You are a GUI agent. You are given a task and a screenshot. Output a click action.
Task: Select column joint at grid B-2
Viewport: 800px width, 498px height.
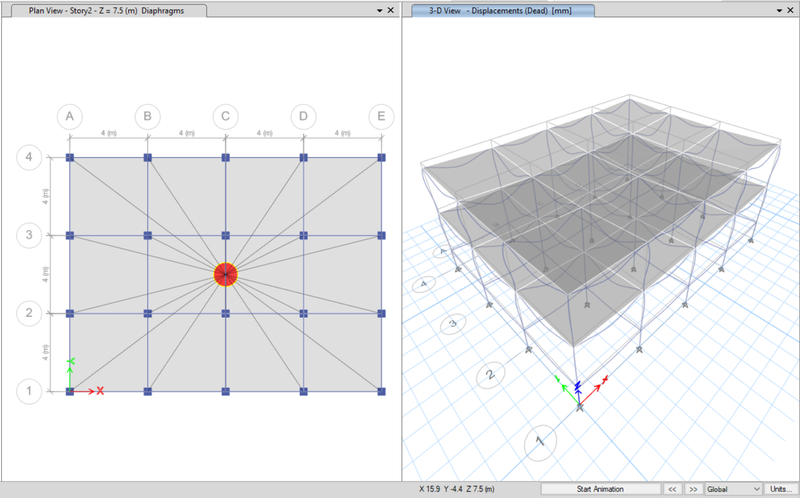[147, 313]
